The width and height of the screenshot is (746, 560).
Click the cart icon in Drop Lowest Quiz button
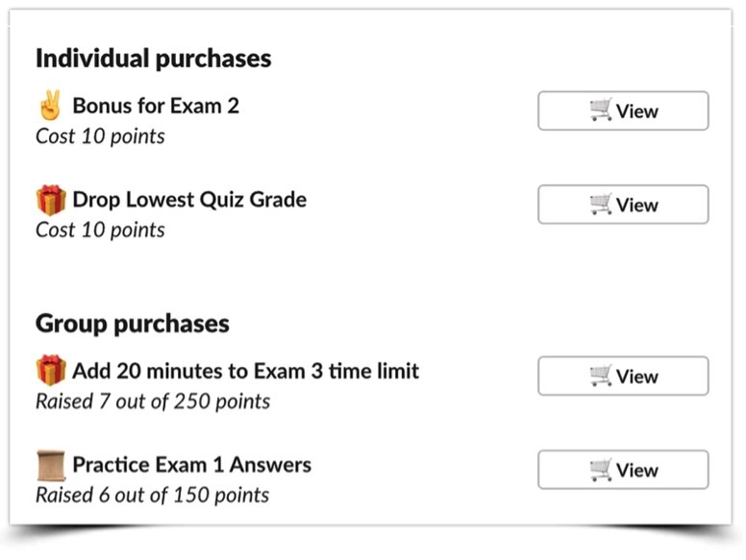(x=601, y=204)
